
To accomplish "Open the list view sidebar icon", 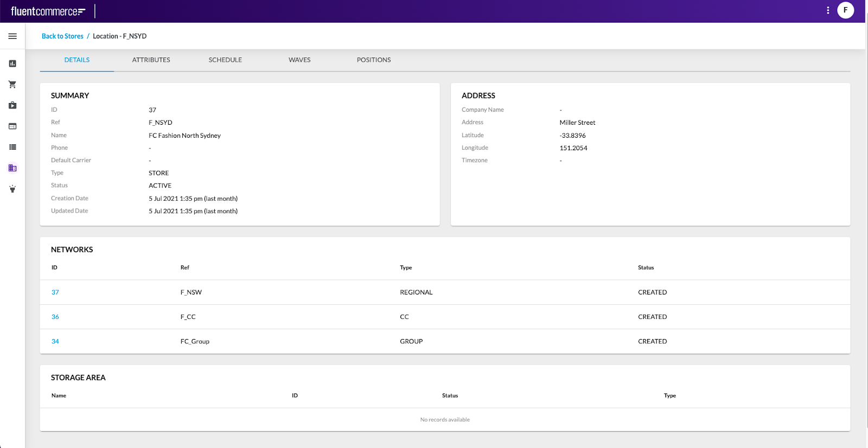I will [12, 147].
